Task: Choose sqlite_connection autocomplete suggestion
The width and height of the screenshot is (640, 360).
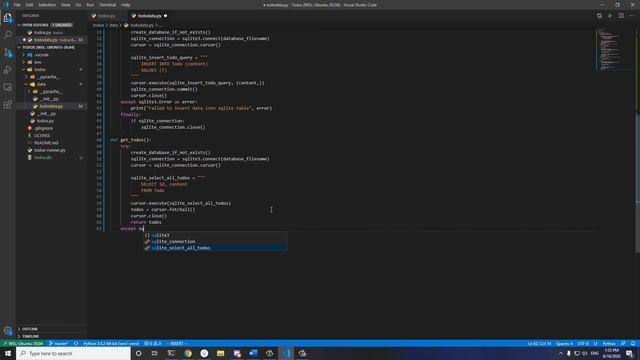Action: click(x=215, y=242)
